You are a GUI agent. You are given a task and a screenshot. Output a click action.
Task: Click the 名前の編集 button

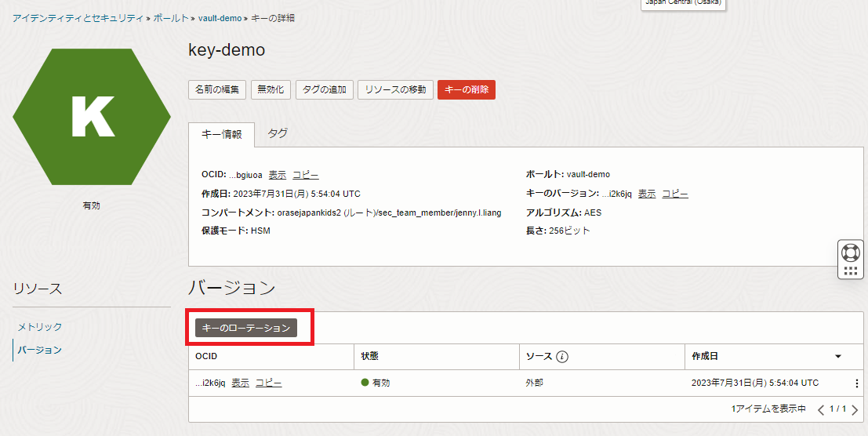pyautogui.click(x=217, y=89)
